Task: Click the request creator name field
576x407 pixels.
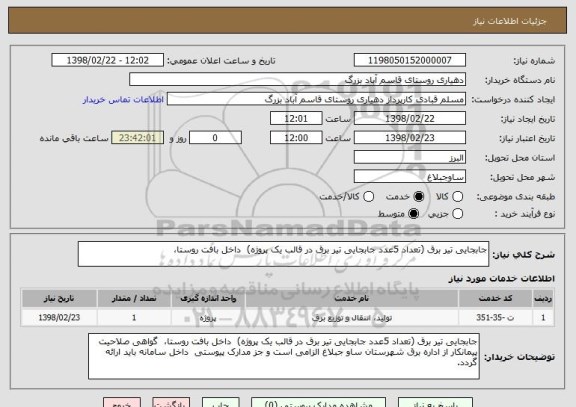Action: pyautogui.click(x=316, y=99)
